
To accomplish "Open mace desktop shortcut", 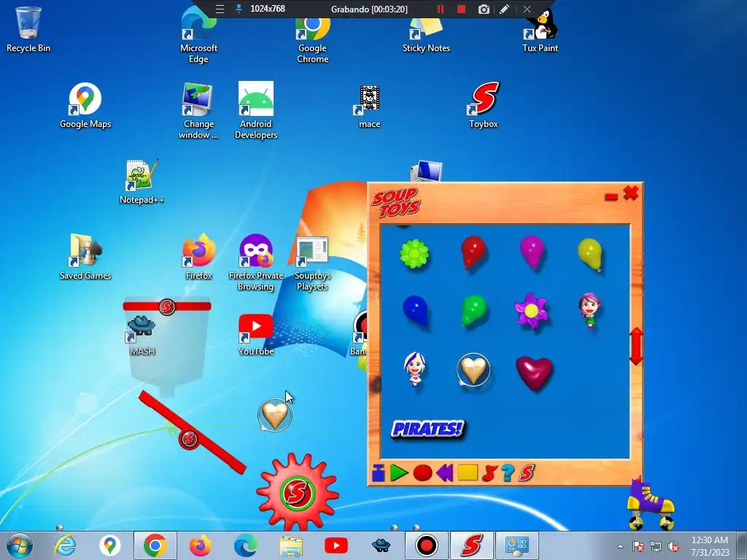I will [369, 106].
